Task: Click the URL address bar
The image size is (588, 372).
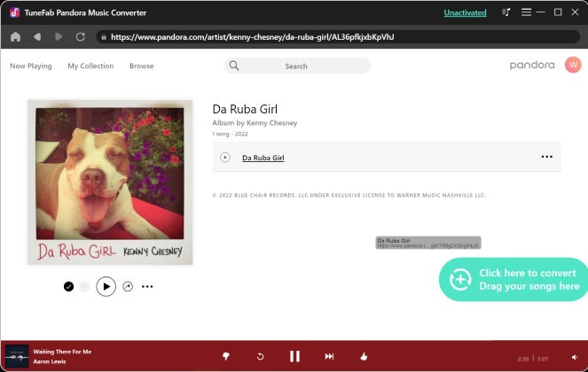Action: [x=338, y=36]
